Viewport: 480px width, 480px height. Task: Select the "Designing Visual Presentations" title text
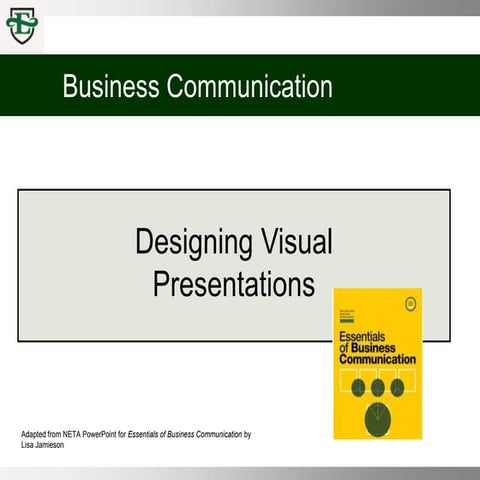(234, 262)
